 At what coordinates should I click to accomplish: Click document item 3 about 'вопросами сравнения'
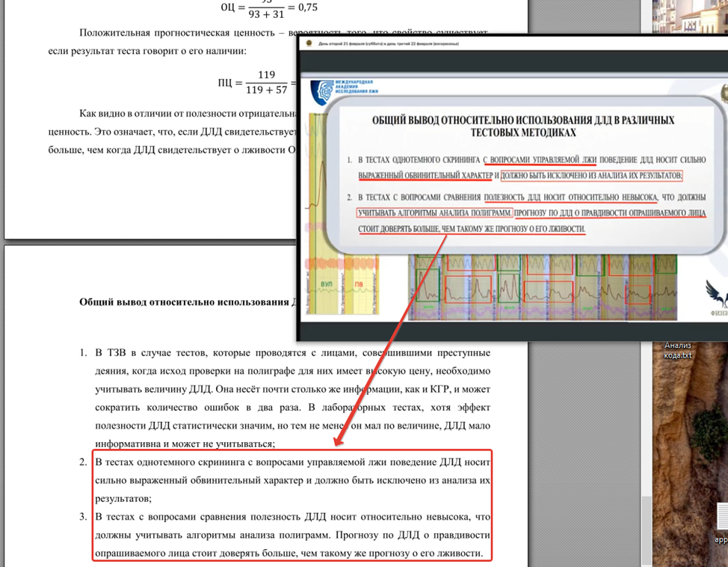(291, 536)
